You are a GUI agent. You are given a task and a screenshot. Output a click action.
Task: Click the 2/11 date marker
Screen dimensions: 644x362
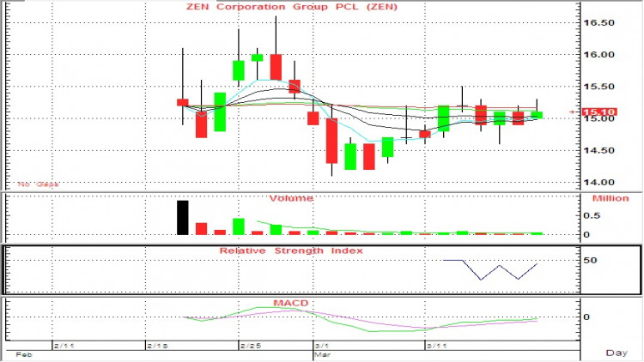click(x=64, y=346)
